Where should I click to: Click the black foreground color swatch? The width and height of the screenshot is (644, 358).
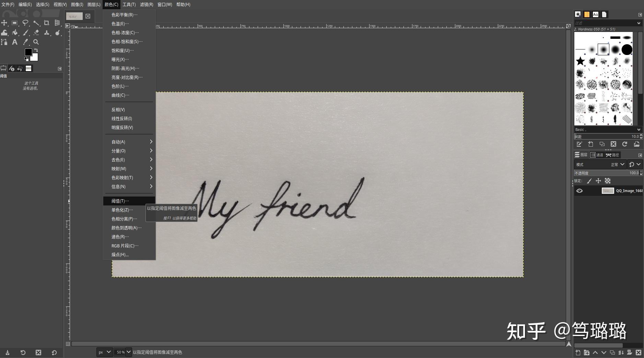pyautogui.click(x=28, y=52)
